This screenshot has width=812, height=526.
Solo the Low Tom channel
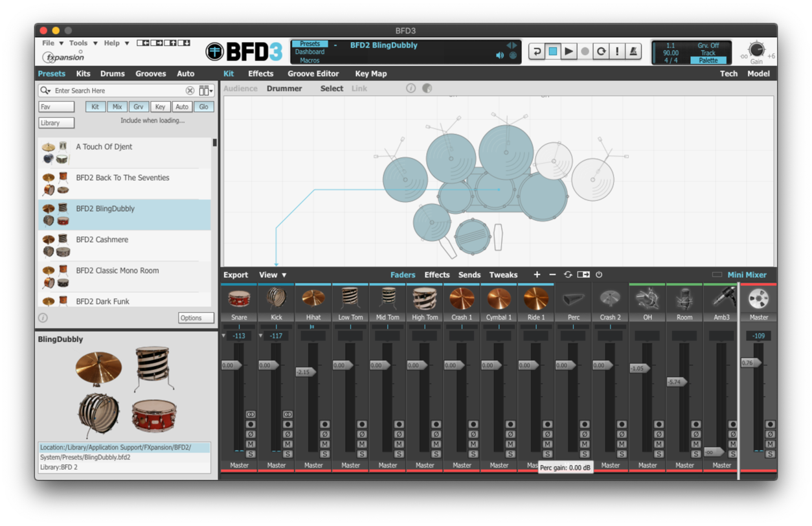pos(362,454)
